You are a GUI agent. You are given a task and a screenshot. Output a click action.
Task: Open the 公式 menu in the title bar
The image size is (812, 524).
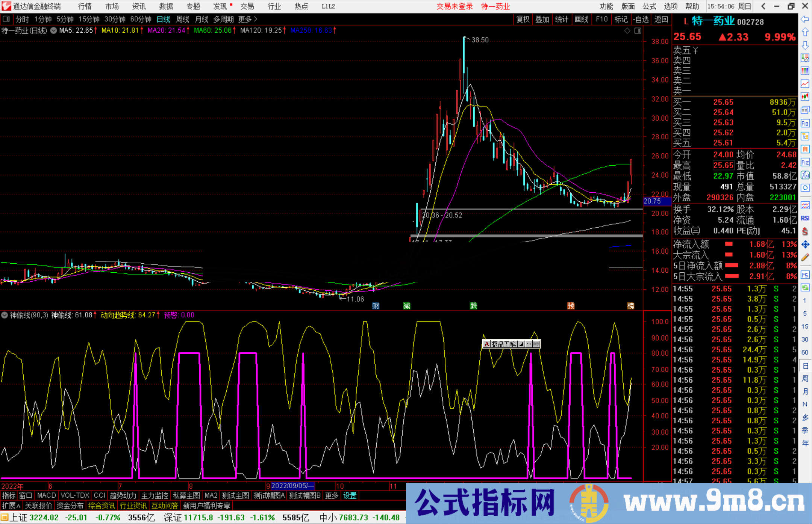(649, 6)
